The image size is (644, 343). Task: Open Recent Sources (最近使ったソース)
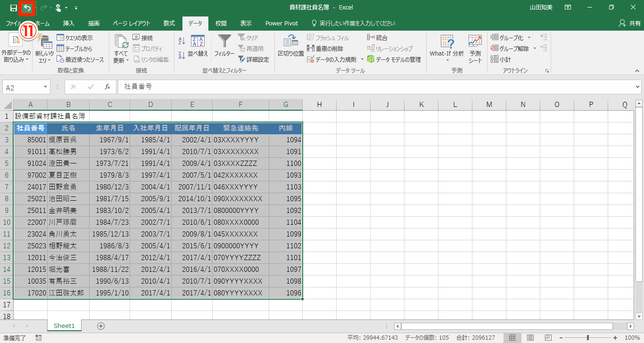[80, 59]
